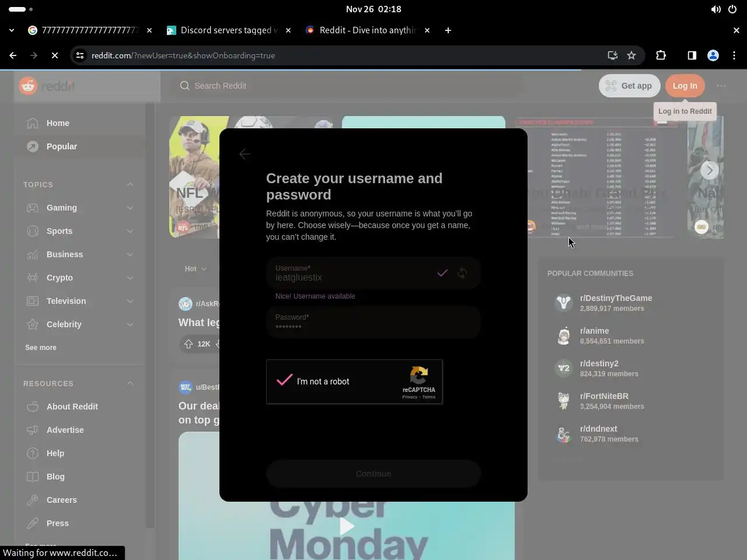Open r/FortNiteBR community link
The height and width of the screenshot is (560, 747).
click(604, 396)
